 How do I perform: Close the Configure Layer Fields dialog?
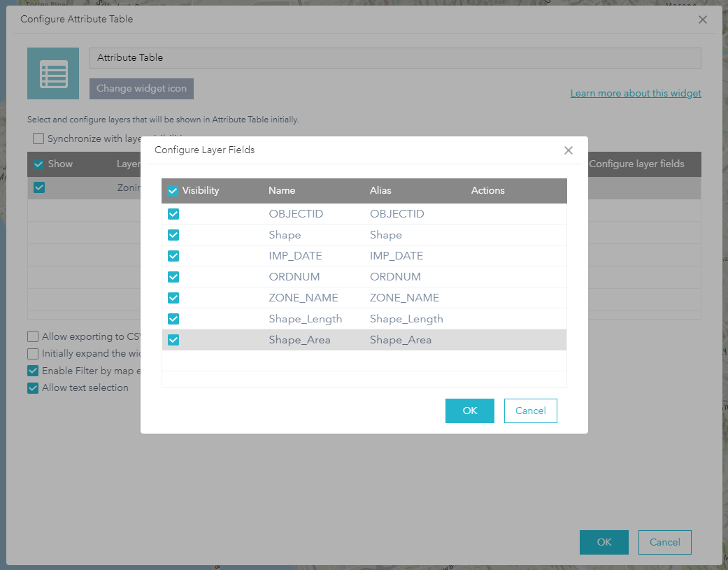coord(569,150)
